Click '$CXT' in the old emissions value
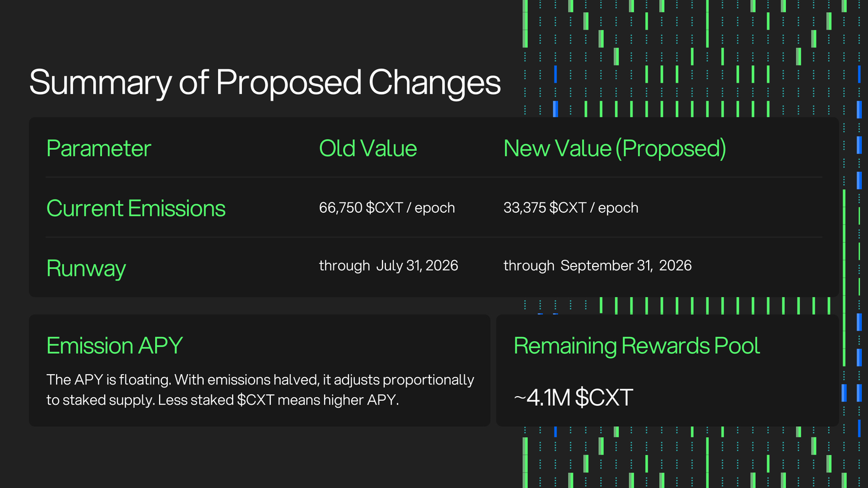Image resolution: width=868 pixels, height=488 pixels. (384, 208)
